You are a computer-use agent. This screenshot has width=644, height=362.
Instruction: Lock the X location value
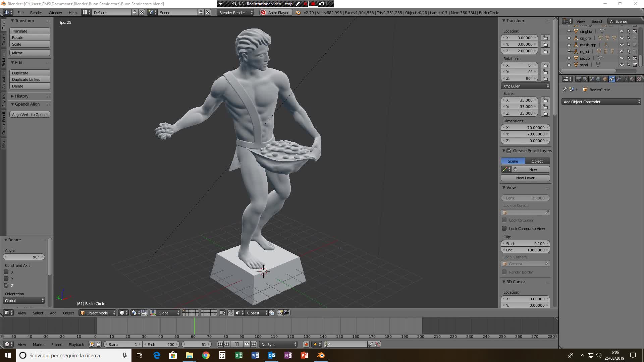(545, 38)
